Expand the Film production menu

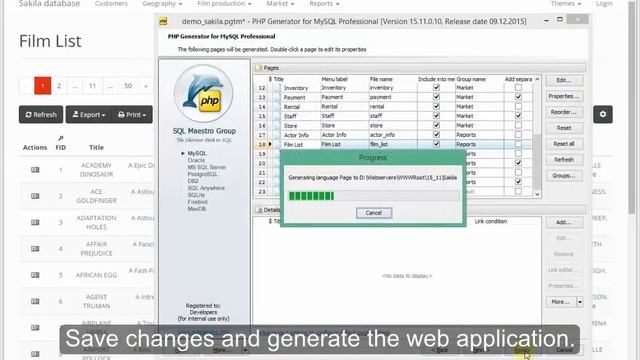(224, 4)
